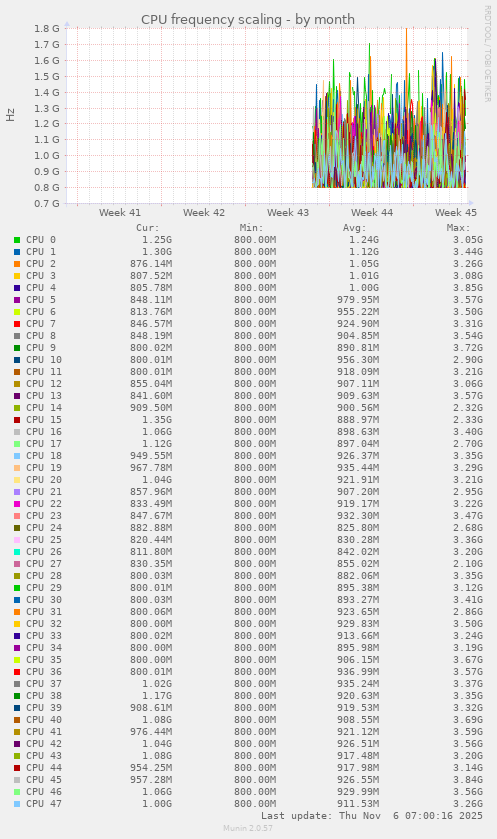This screenshot has width=497, height=839.
Task: Click the 'Cur:' column header
Action: coord(148,228)
